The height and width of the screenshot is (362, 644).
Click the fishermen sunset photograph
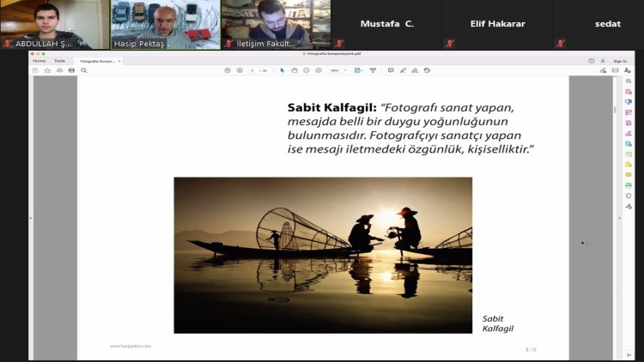(323, 256)
